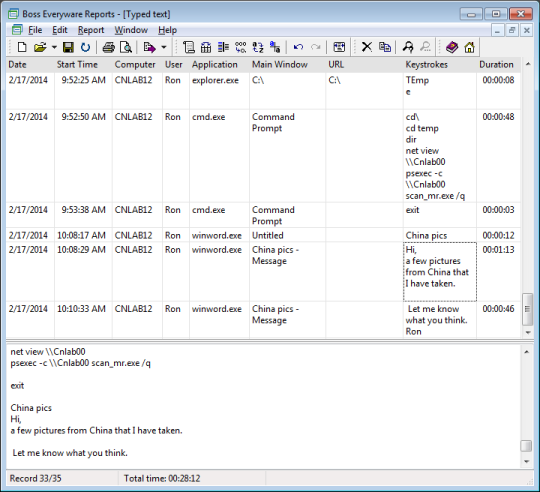The width and height of the screenshot is (540, 492).
Task: Undo the last action
Action: (298, 47)
